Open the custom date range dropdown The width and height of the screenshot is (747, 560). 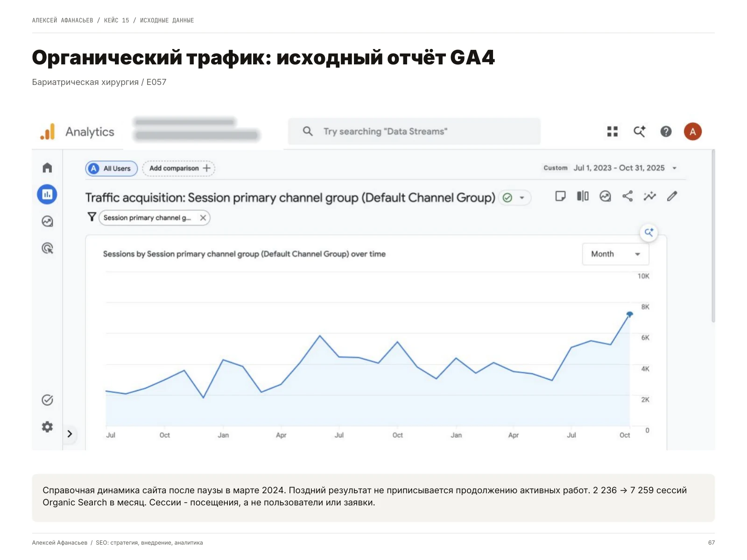(x=610, y=168)
